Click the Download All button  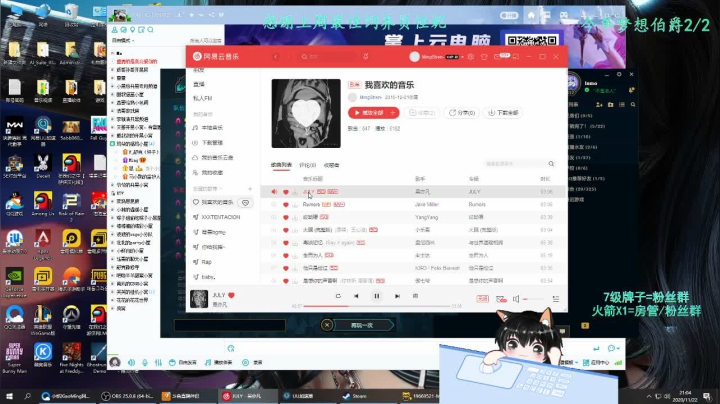coord(503,112)
